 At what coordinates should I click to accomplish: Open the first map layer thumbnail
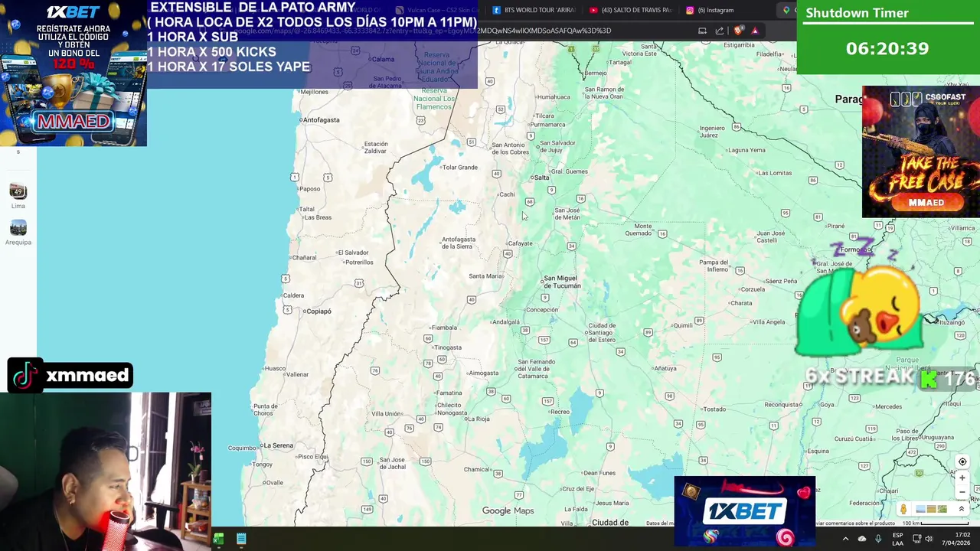pos(921,510)
